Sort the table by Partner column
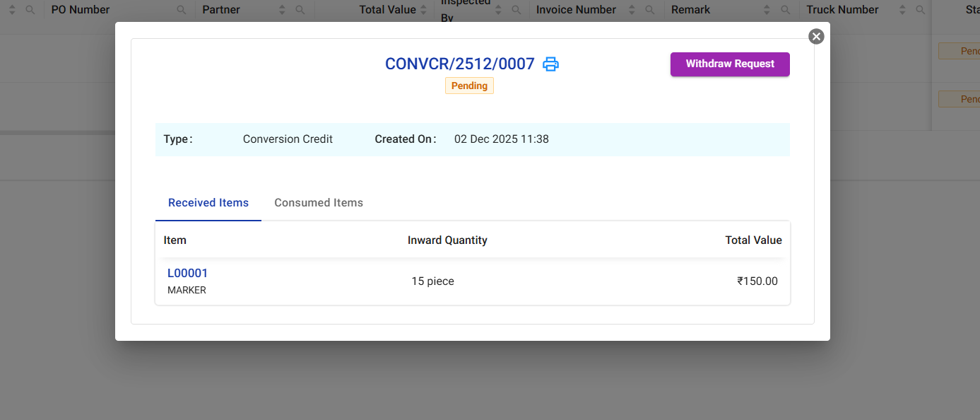 tap(283, 10)
